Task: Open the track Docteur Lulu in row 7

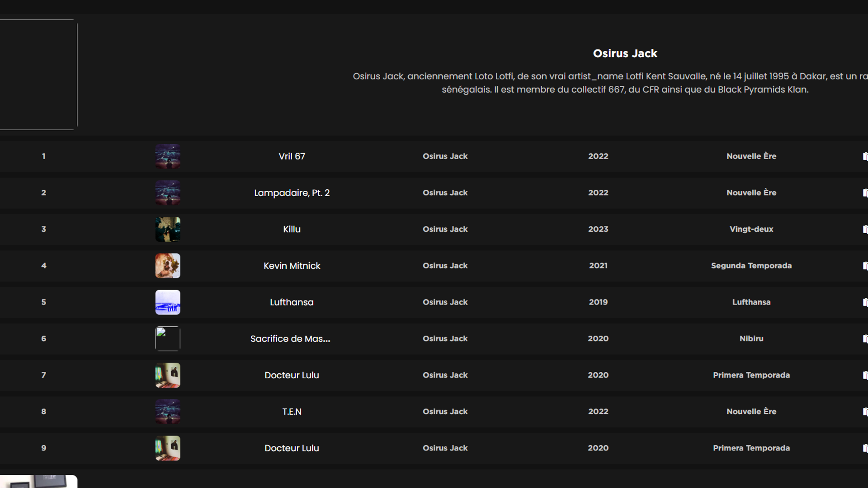Action: click(x=292, y=375)
